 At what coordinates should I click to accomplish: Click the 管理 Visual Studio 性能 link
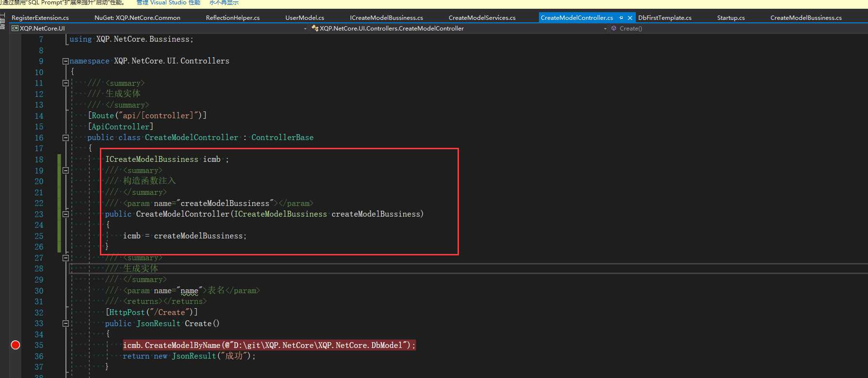tap(168, 3)
